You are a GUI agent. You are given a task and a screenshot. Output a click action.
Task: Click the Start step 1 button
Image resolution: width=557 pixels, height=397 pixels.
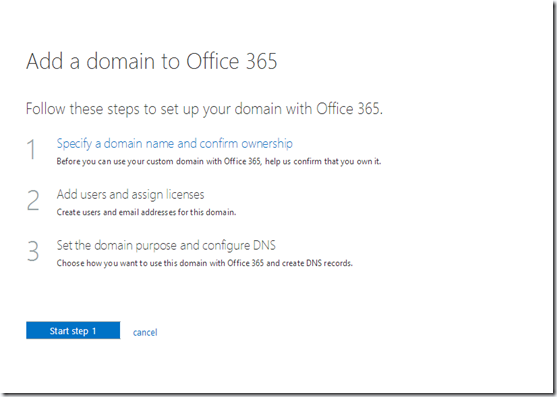(73, 330)
